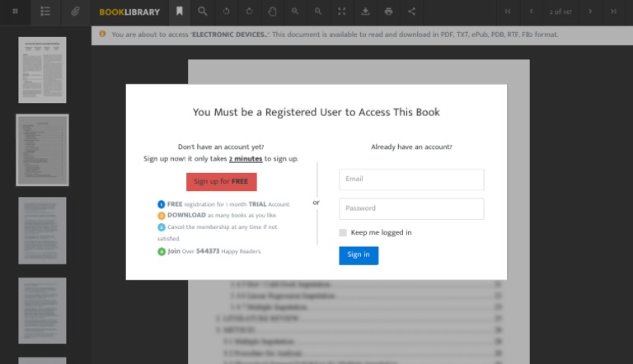This screenshot has width=633, height=364.
Task: Click the blue 'Sign in' button
Action: [x=359, y=255]
